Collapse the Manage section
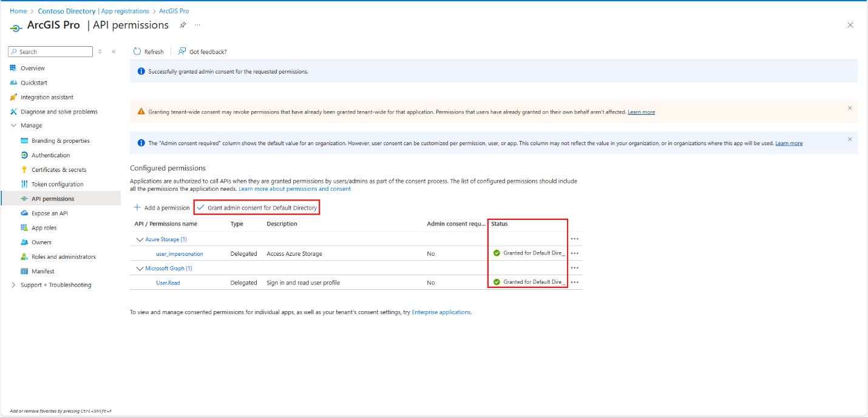Screen dimensions: 868x418 pos(14,126)
